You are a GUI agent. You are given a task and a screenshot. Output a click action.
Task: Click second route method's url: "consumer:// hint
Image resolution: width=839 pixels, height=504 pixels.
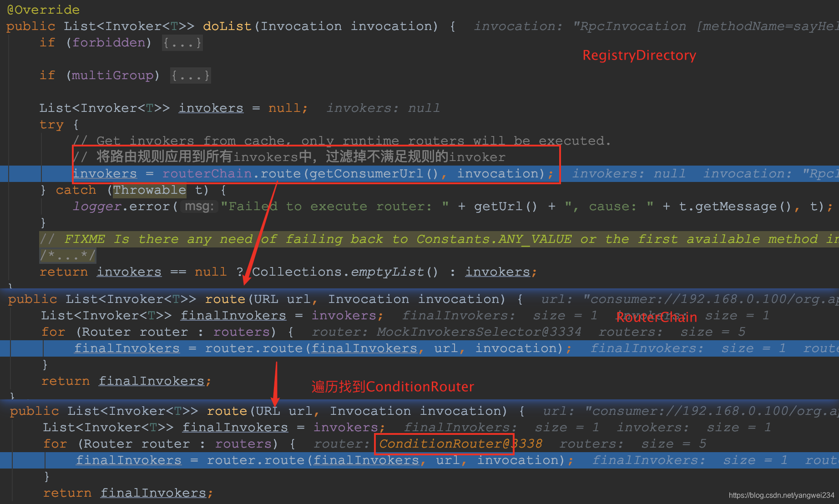tap(690, 411)
